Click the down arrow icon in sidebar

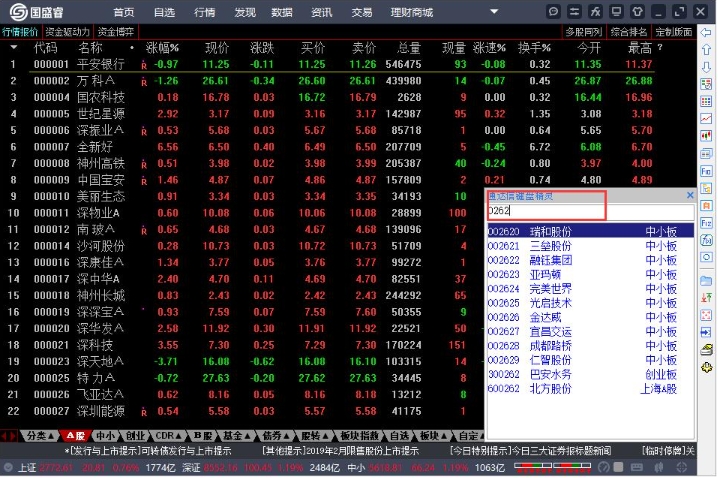pyautogui.click(x=707, y=67)
